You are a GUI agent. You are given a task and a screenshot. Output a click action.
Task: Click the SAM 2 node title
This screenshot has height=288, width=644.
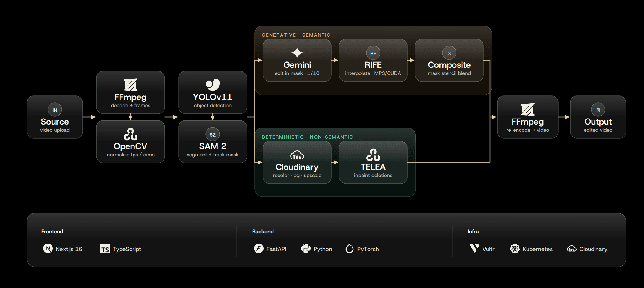(213, 146)
